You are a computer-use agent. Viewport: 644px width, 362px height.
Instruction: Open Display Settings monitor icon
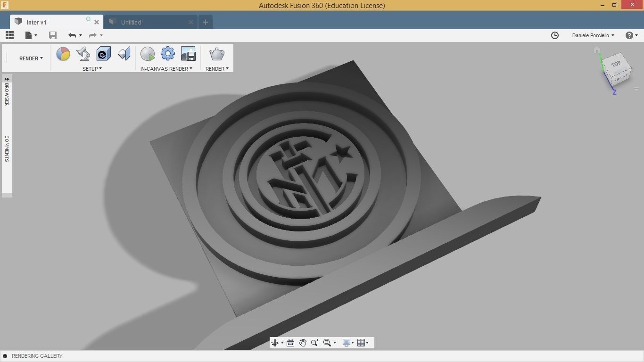(x=347, y=343)
